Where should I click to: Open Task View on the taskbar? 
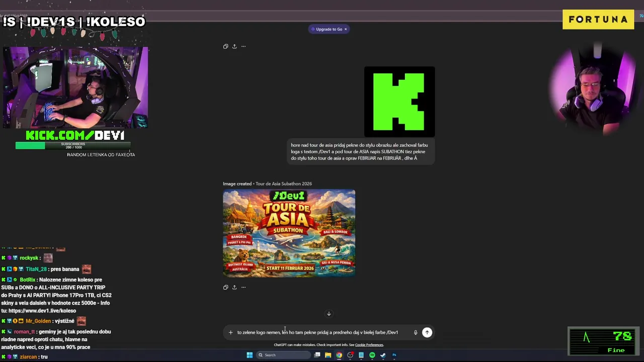pyautogui.click(x=317, y=355)
